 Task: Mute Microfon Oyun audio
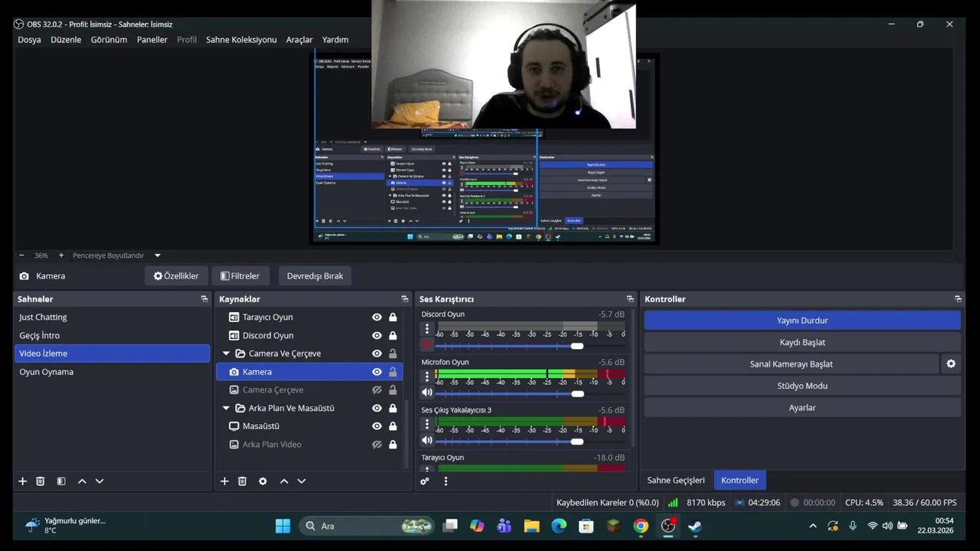click(427, 393)
